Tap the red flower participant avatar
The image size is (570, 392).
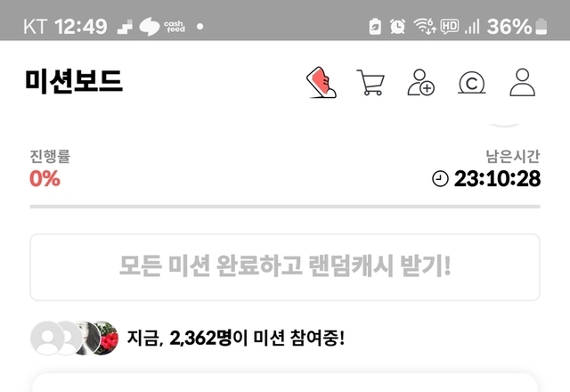[106, 339]
